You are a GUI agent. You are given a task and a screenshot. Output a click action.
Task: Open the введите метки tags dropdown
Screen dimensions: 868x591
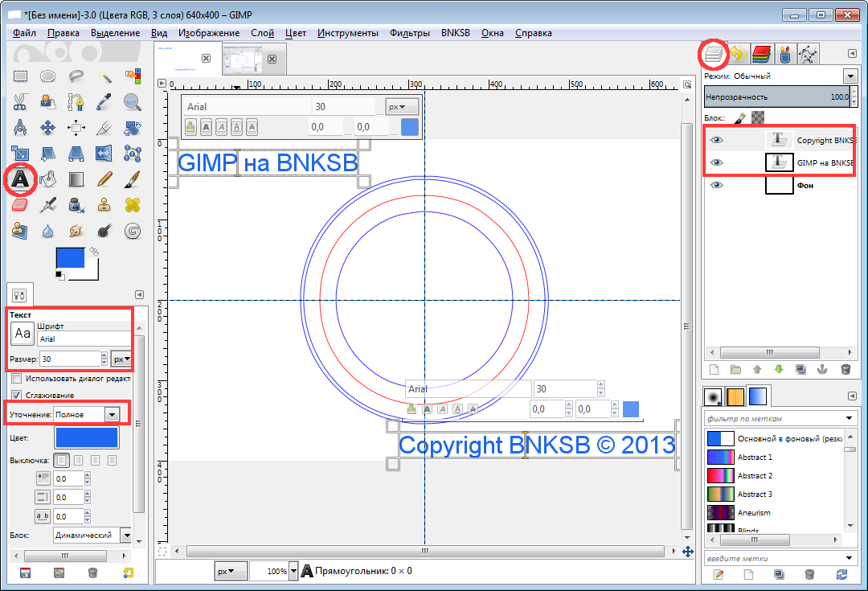(x=850, y=558)
